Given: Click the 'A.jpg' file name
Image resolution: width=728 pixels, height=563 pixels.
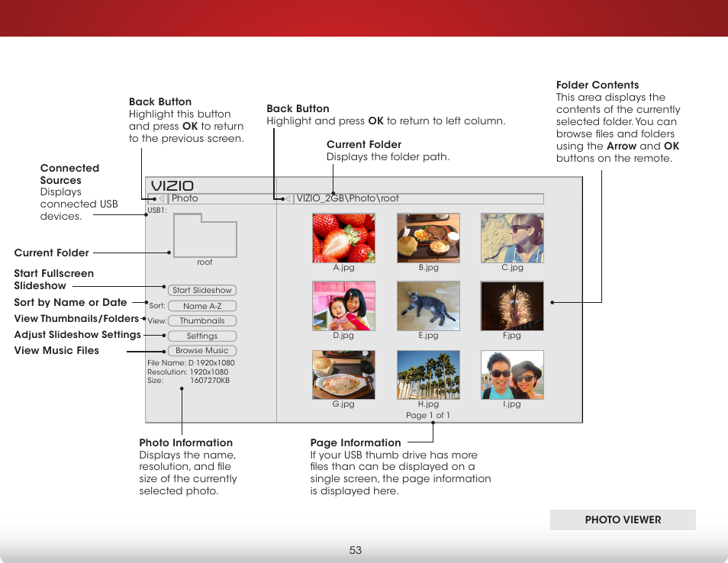Looking at the screenshot, I should [343, 268].
